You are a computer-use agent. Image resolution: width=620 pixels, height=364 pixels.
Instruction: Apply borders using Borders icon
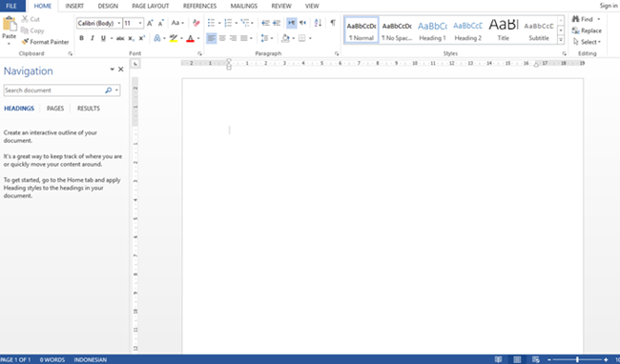coord(302,38)
